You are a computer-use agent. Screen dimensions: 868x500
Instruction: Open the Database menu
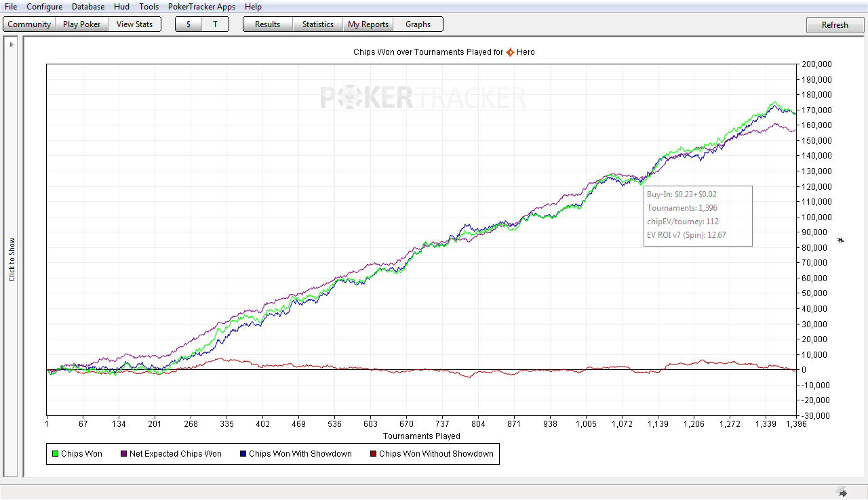click(88, 7)
